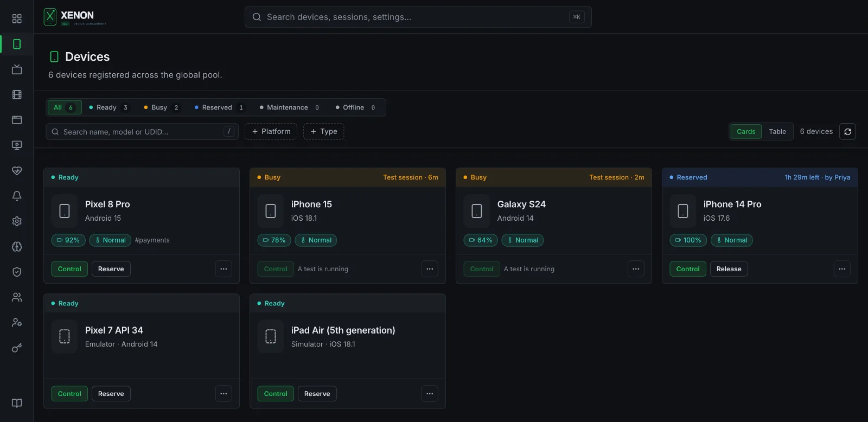Click Control on Pixel 7 API 34 card
The width and height of the screenshot is (868, 422).
pyautogui.click(x=69, y=394)
